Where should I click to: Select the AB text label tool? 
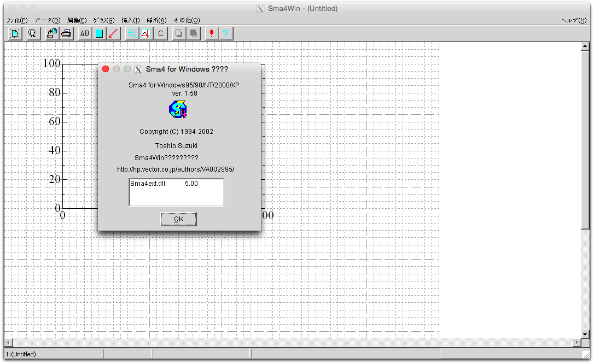pos(84,33)
